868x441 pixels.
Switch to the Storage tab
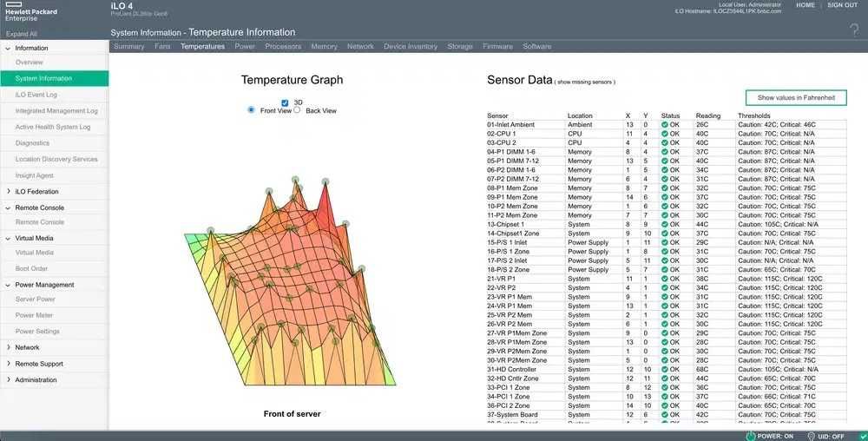460,47
